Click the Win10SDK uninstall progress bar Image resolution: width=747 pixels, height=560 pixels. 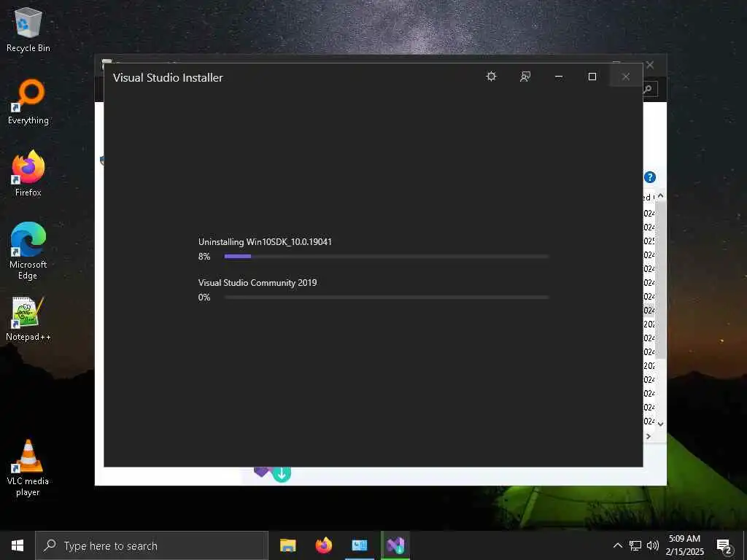387,256
